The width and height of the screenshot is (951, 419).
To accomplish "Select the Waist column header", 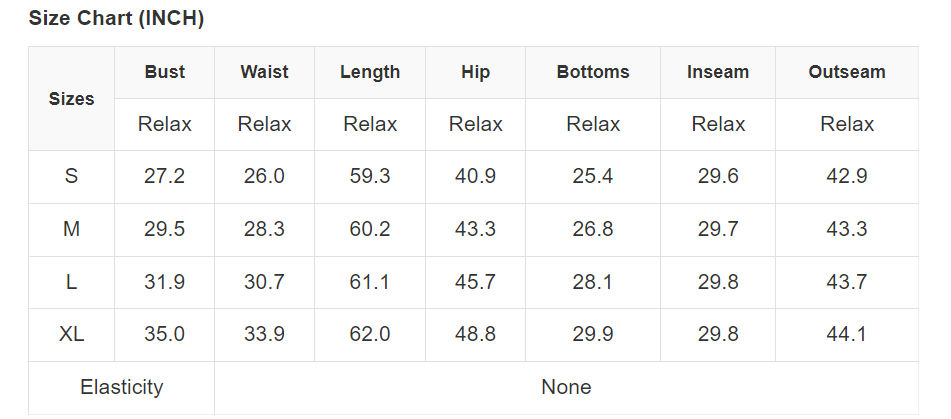I will click(264, 72).
